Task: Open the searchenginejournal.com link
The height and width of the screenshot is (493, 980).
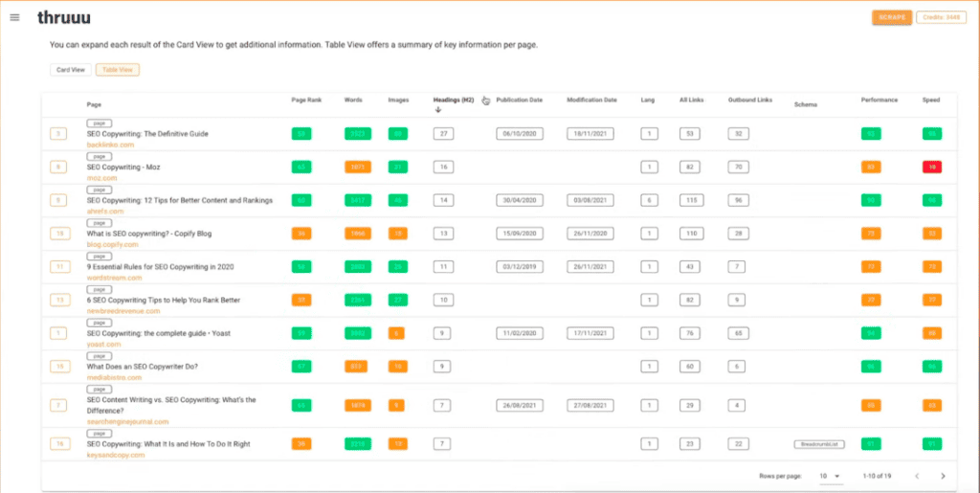Action: click(127, 422)
